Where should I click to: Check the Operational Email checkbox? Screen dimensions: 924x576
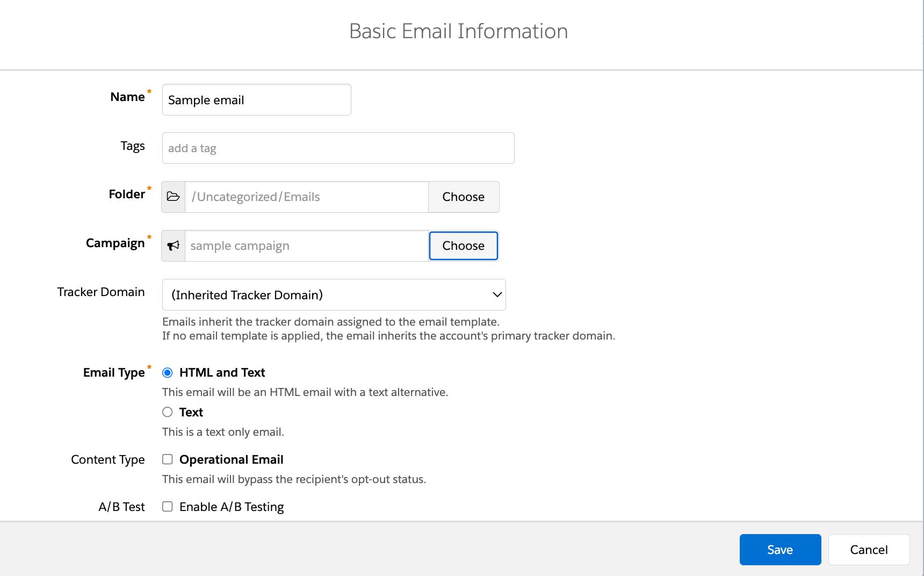coord(167,459)
